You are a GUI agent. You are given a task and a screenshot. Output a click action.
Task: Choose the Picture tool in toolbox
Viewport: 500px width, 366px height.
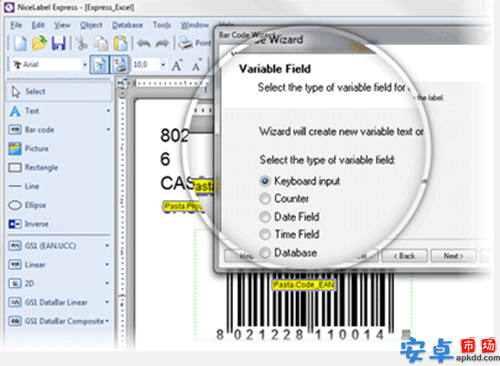[x=37, y=149]
